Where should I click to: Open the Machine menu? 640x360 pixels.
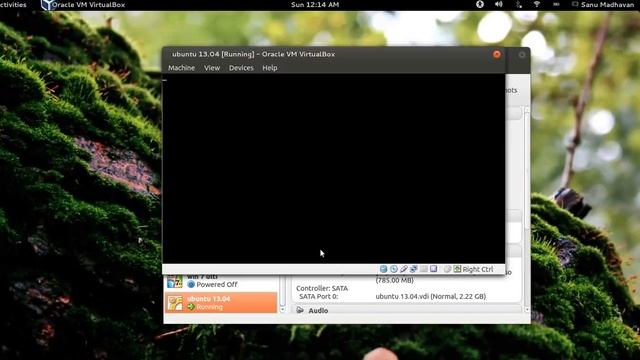[181, 68]
